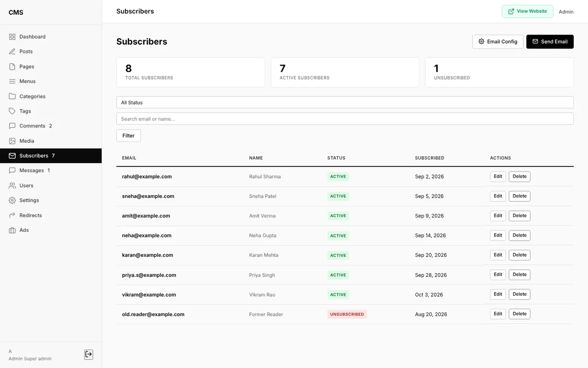This screenshot has width=588, height=368.
Task: Click the Subscribers envelope icon in sidebar
Action: point(12,156)
